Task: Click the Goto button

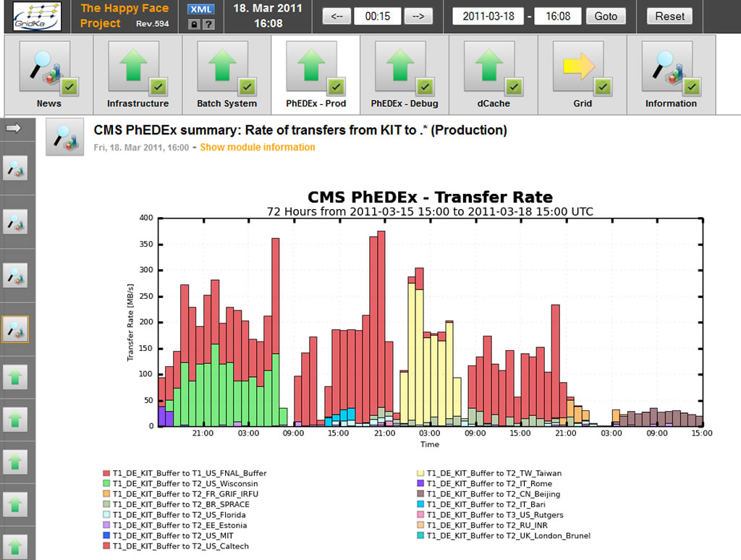Action: point(606,16)
